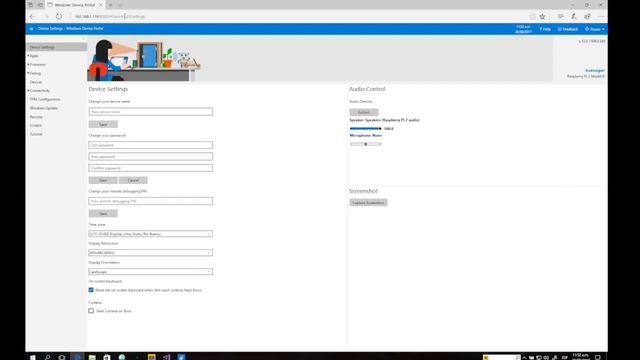Image resolution: width=640 pixels, height=360 pixels.
Task: Click the New password field
Action: coord(151,156)
